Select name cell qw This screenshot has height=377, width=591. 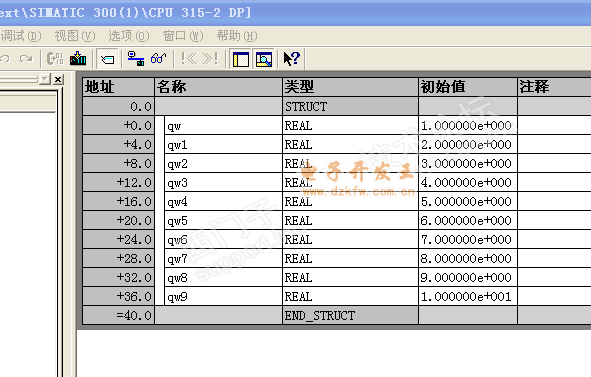tap(224, 126)
